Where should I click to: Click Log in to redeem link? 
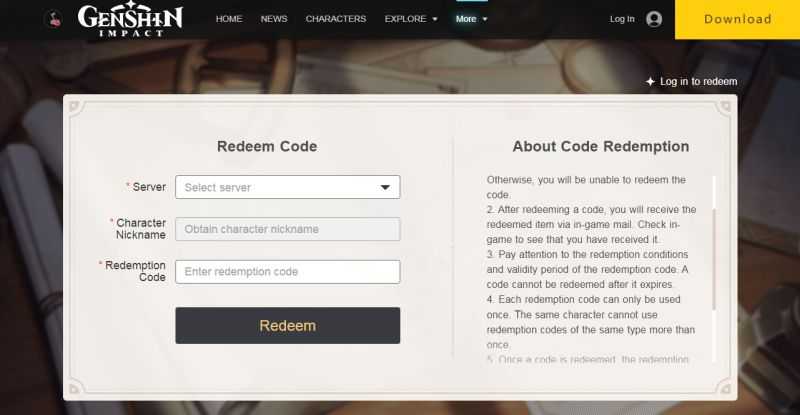tap(698, 82)
